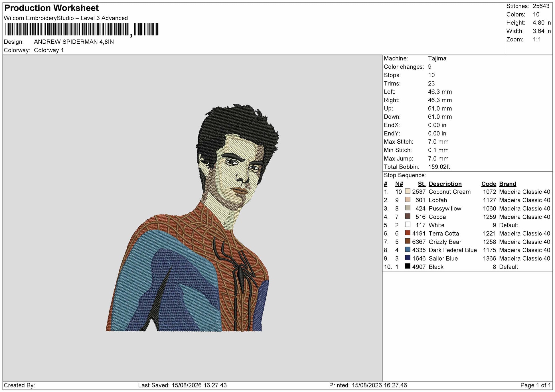The width and height of the screenshot is (555, 392).
Task: Click the Height value '4.80 in'
Action: tap(542, 23)
